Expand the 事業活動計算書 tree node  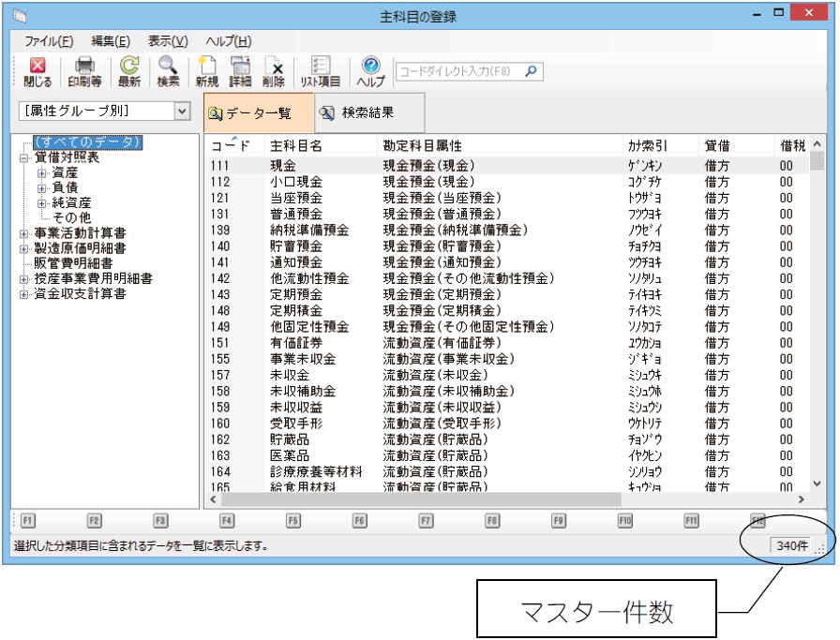(x=24, y=233)
